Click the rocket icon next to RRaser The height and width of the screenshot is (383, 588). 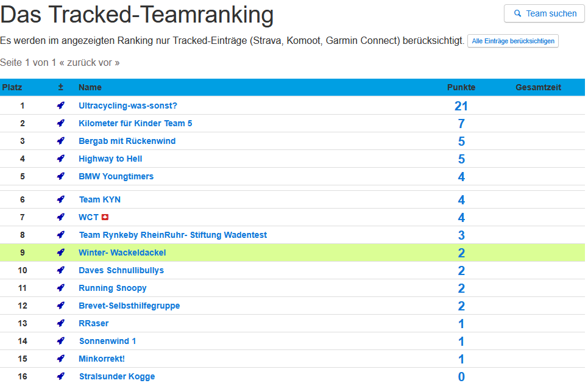pos(60,323)
